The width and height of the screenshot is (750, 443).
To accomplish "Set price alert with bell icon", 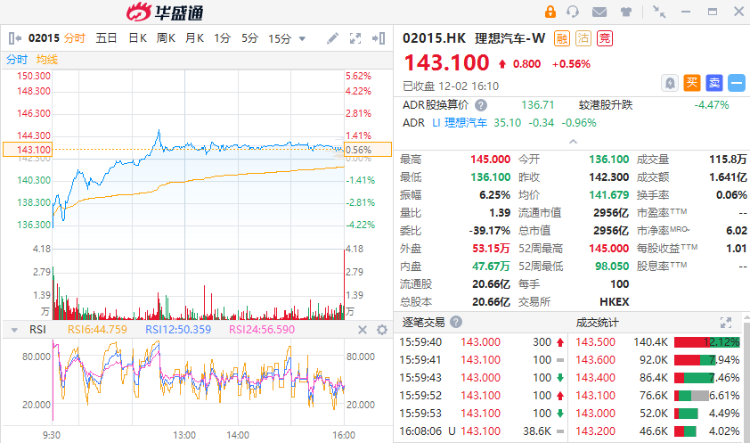I will point(670,83).
